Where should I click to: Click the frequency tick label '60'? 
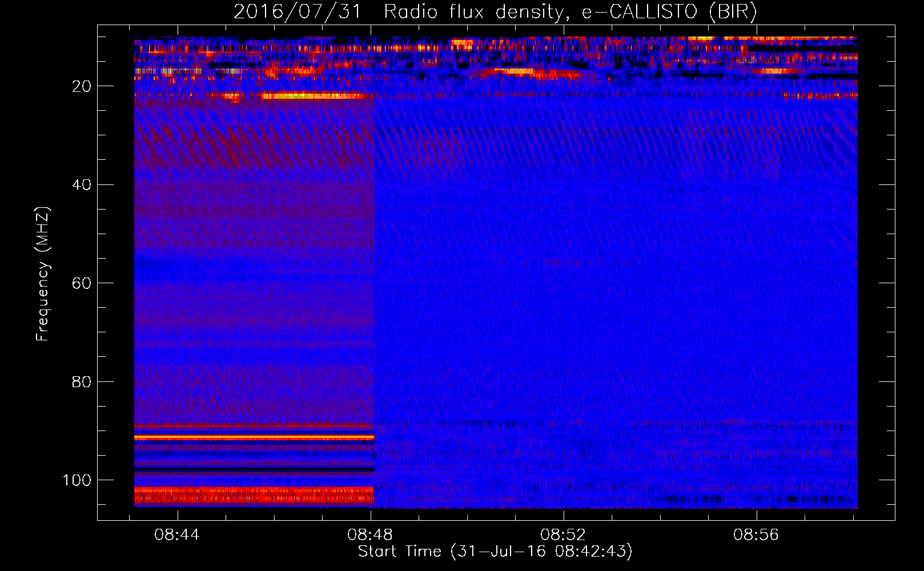pos(82,283)
